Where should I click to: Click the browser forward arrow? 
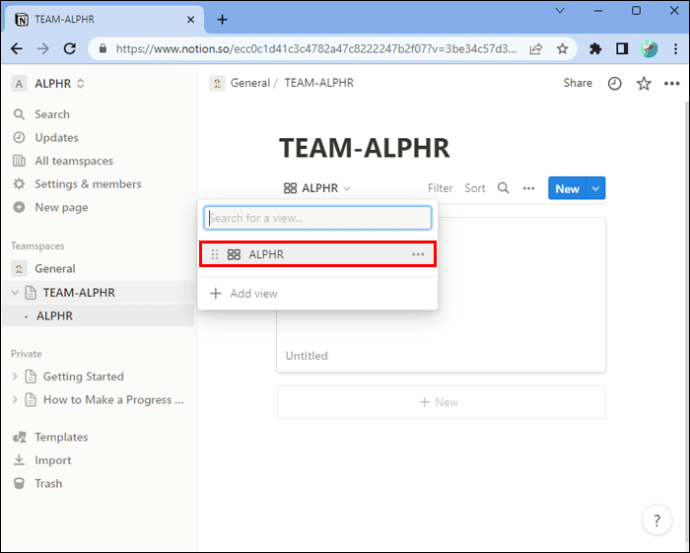pos(43,48)
